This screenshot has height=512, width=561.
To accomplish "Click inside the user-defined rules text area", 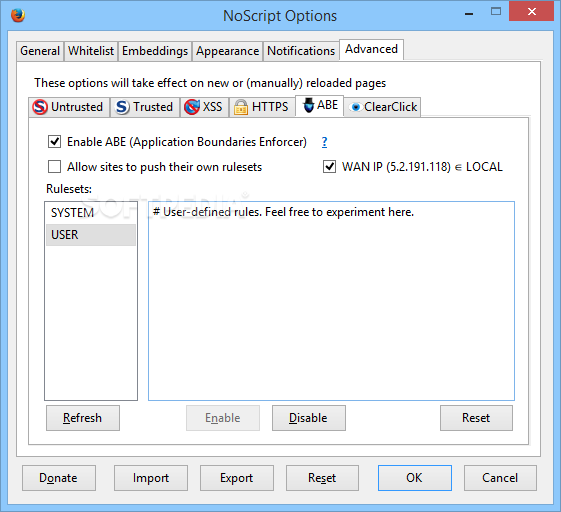I will [331, 301].
